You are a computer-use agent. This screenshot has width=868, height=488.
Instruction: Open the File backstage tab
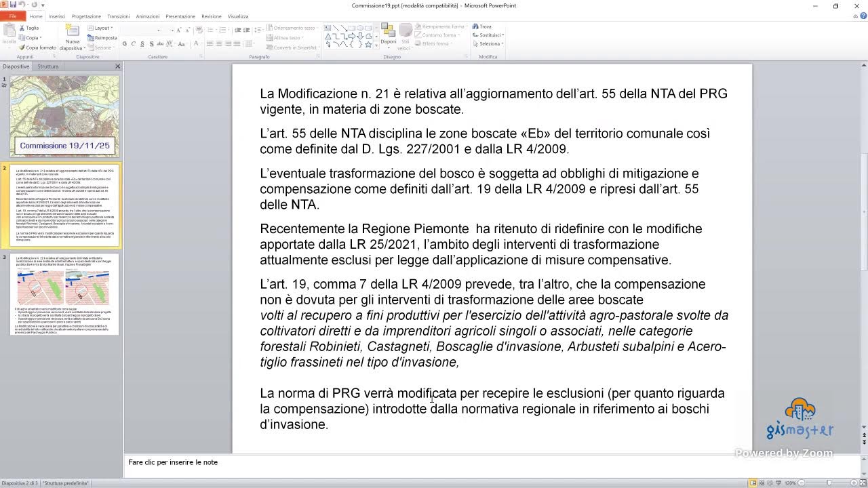12,16
